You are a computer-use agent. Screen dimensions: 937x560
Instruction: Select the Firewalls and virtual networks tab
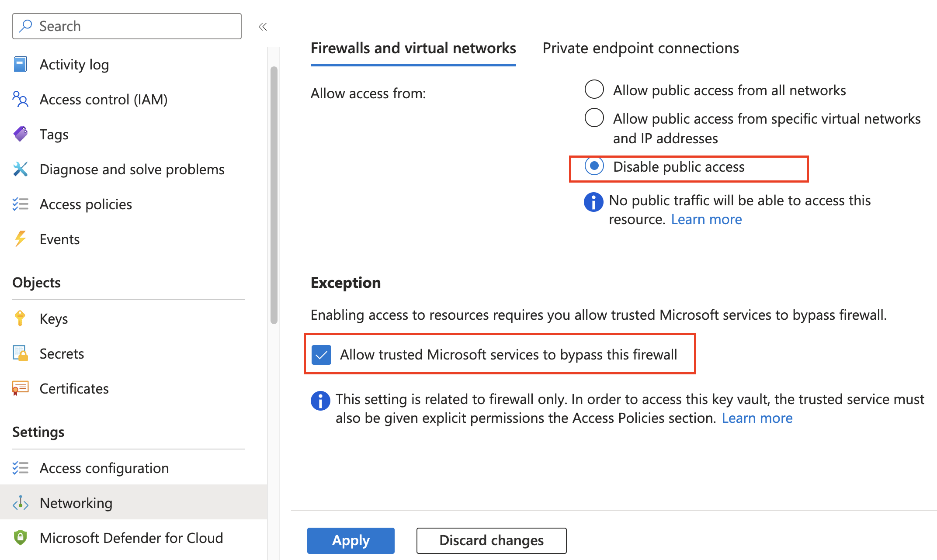pos(413,48)
